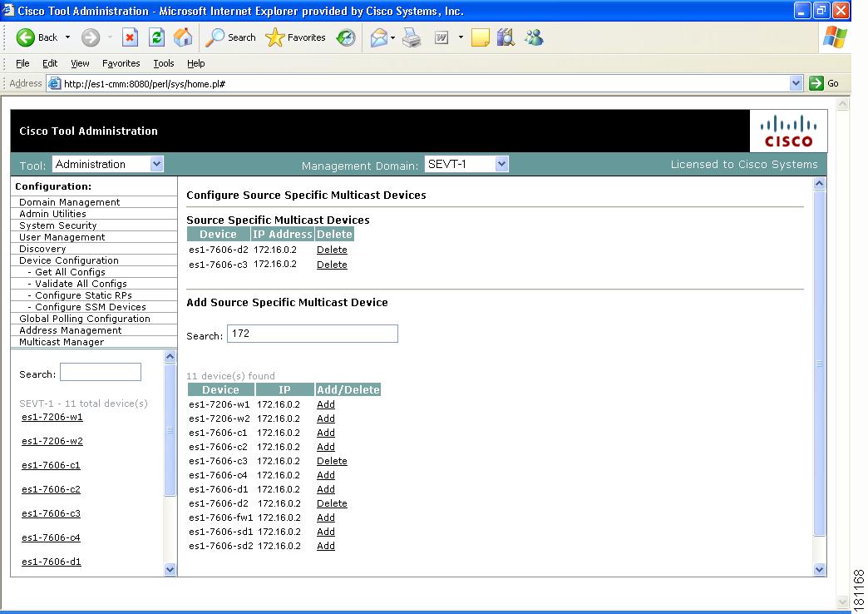Click the left device list scrollbar down arrow

(x=170, y=569)
